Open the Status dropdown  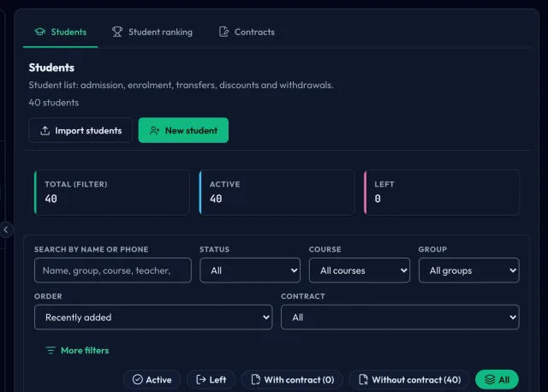250,270
